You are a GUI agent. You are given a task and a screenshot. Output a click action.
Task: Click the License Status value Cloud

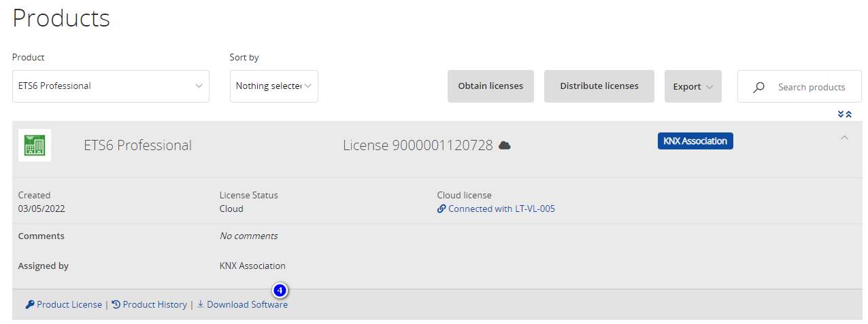tap(231, 209)
